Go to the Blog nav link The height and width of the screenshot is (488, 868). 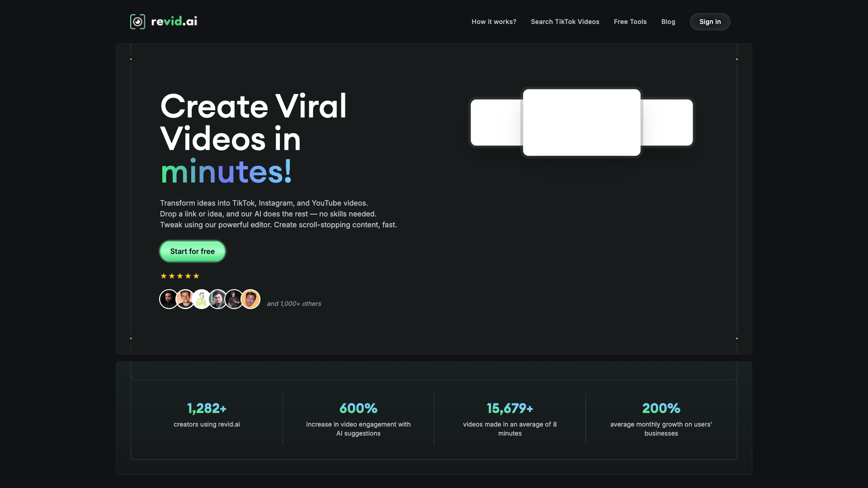[668, 22]
